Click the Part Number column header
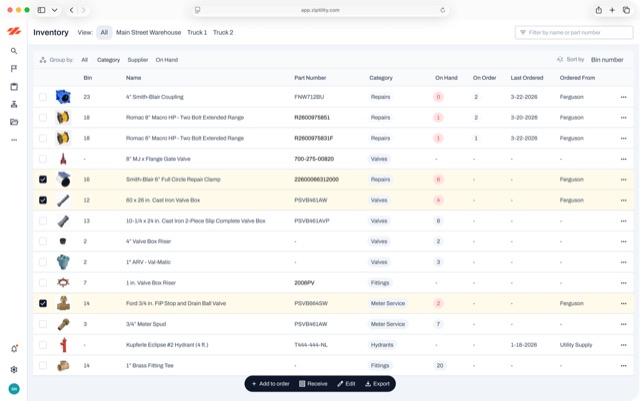Image resolution: width=640 pixels, height=401 pixels. [x=310, y=78]
